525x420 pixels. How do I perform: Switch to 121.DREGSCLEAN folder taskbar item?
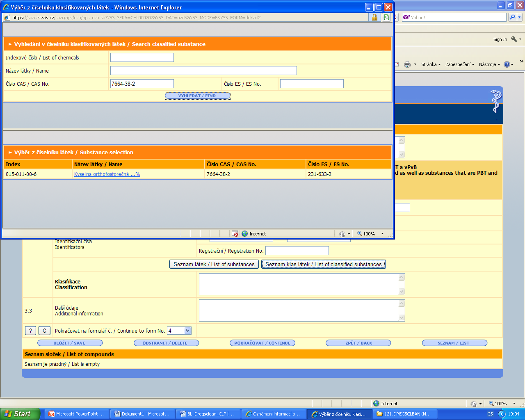(405, 414)
